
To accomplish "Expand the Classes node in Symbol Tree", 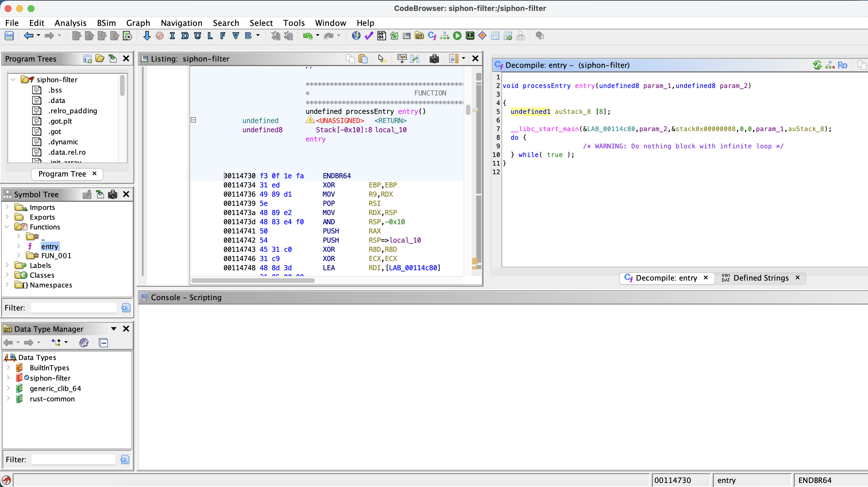I will tap(7, 275).
